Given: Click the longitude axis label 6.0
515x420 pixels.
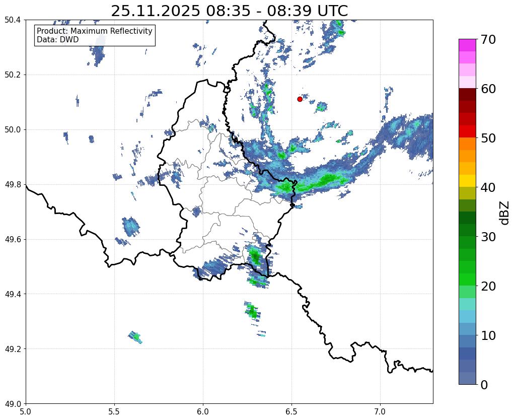Looking at the screenshot, I should [203, 411].
